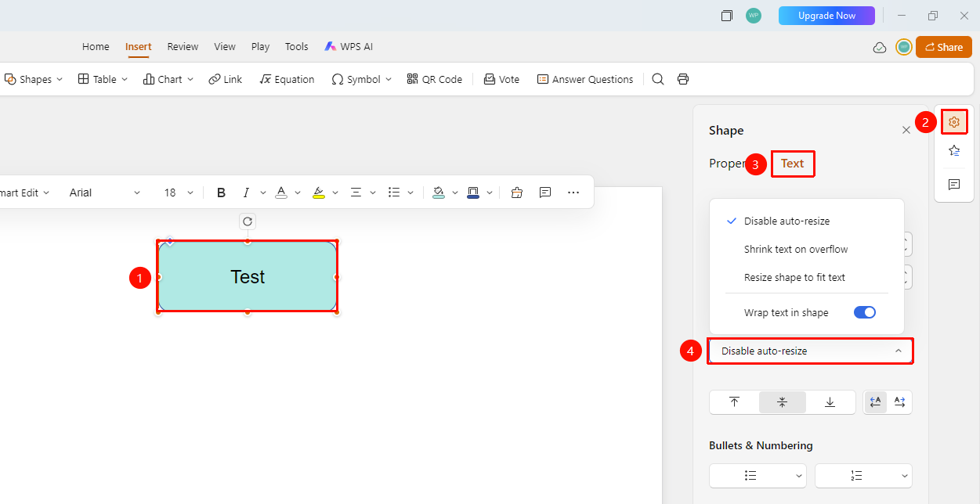Open the Review tab
This screenshot has width=980, height=504.
183,47
